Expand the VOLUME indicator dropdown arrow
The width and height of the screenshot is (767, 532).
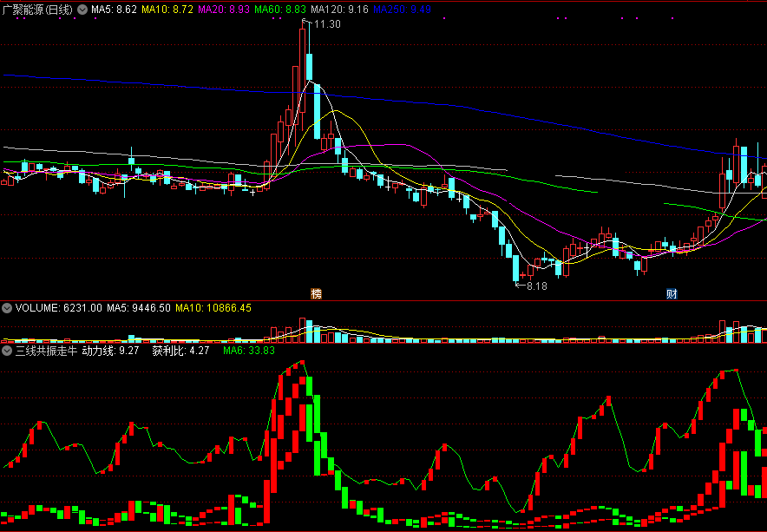click(x=7, y=308)
